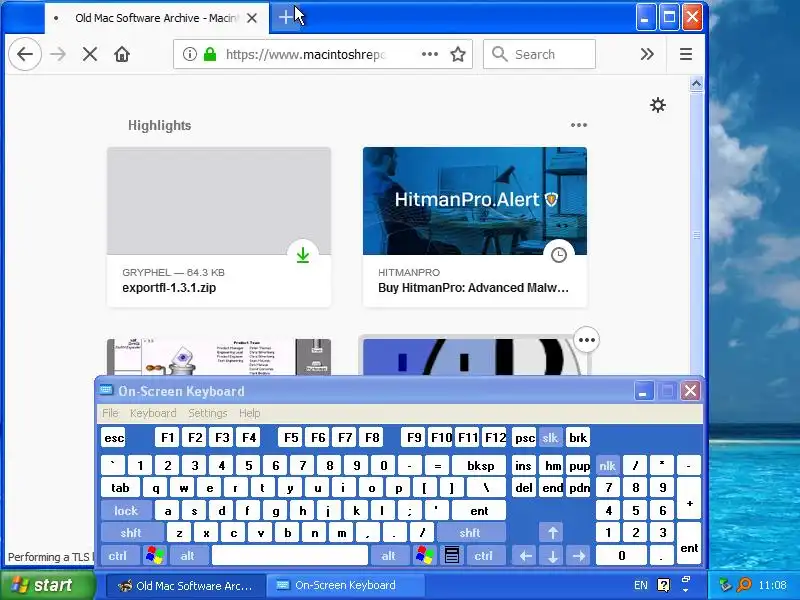Click the F5 key on On-Screen Keyboard
Image resolution: width=800 pixels, height=600 pixels.
(x=291, y=438)
